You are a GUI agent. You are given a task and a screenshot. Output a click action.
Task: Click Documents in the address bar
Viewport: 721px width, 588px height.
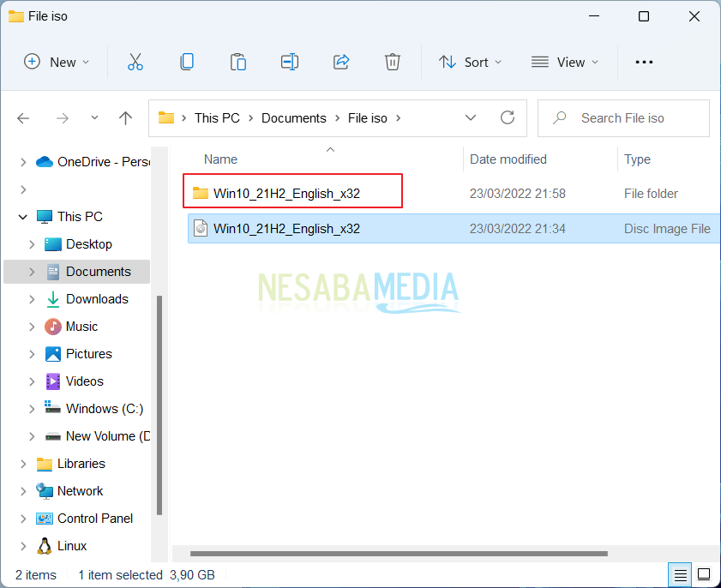294,118
